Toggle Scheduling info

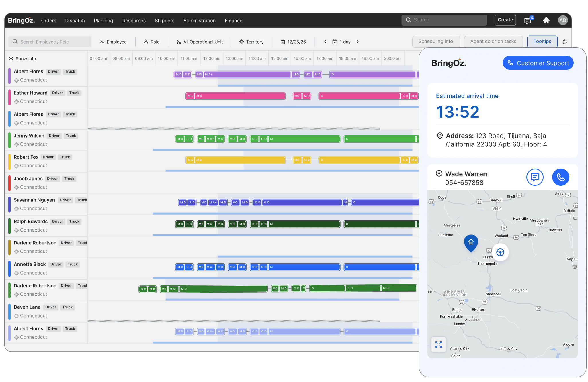point(436,42)
